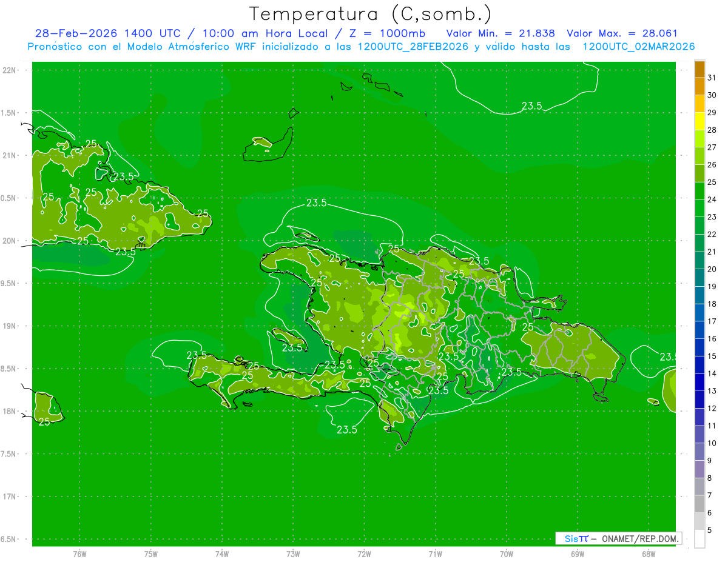Click the '74W' longitude axis label
This screenshot has height=562, width=728.
click(221, 554)
